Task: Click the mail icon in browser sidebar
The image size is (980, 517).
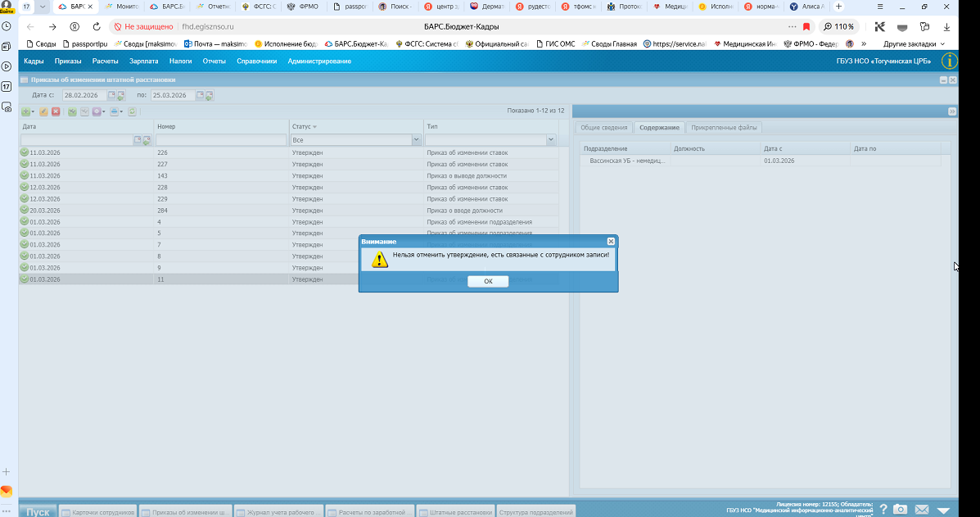Action: (x=7, y=491)
